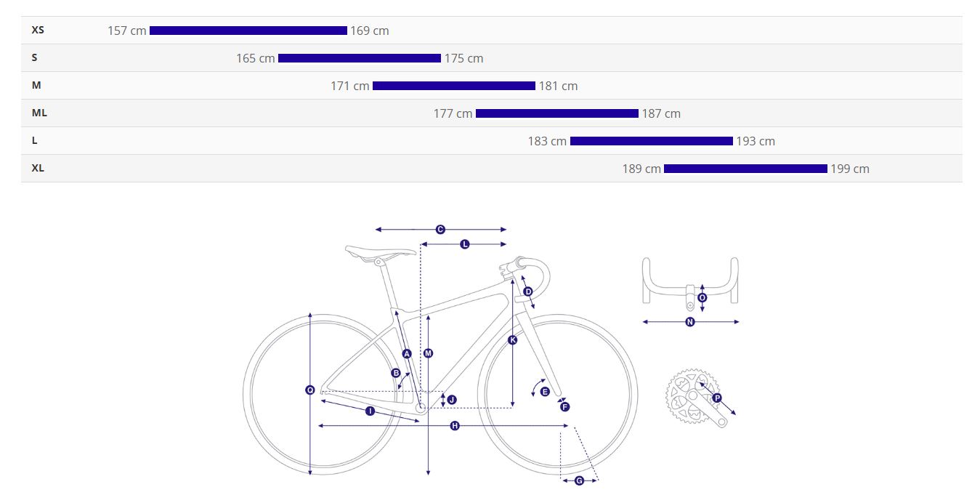Viewport: 980px width, 495px height.
Task: Select the M stand-over height marker
Action: click(x=429, y=353)
